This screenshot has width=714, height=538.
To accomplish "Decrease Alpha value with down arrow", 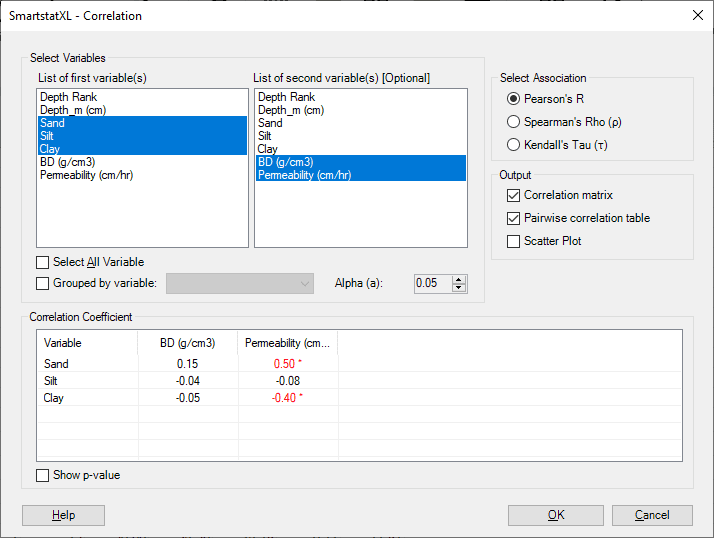I will coord(459,288).
